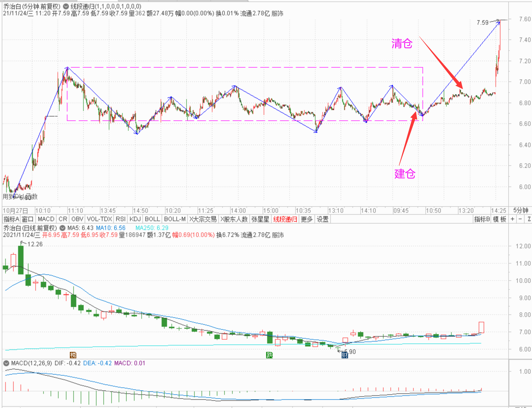
Task: Expand the 线段递归 indicator options arrow
Action: (x=66, y=6)
